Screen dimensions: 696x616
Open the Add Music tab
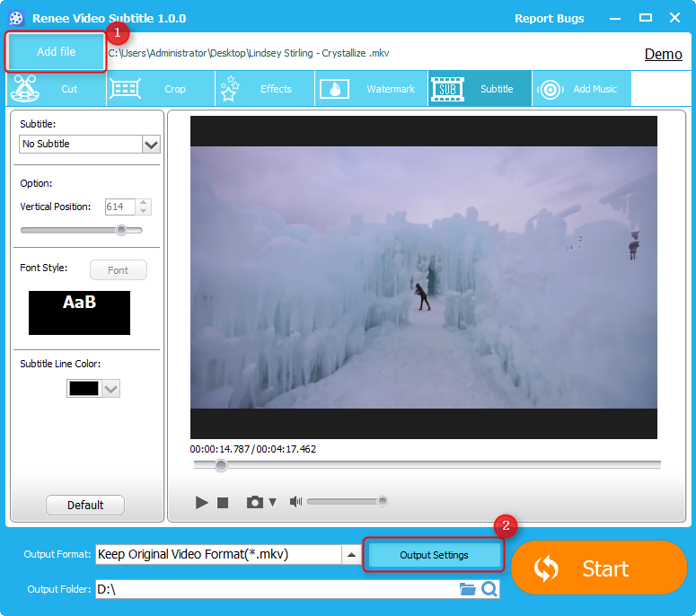pyautogui.click(x=582, y=89)
